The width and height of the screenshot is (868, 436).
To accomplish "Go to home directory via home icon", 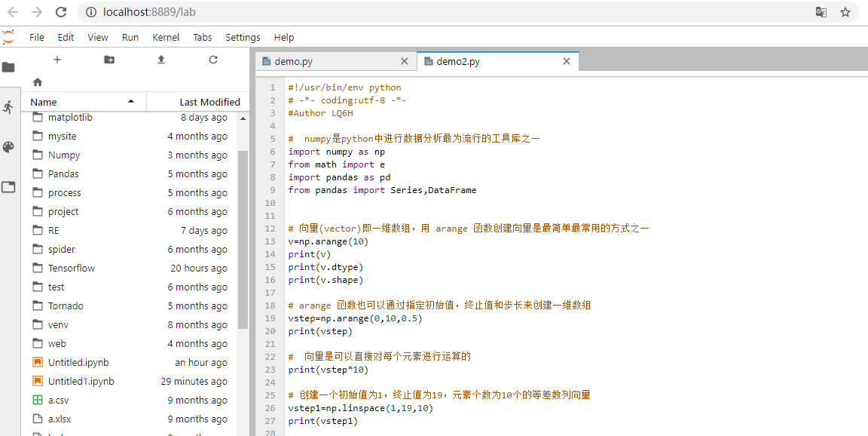I will [x=38, y=81].
